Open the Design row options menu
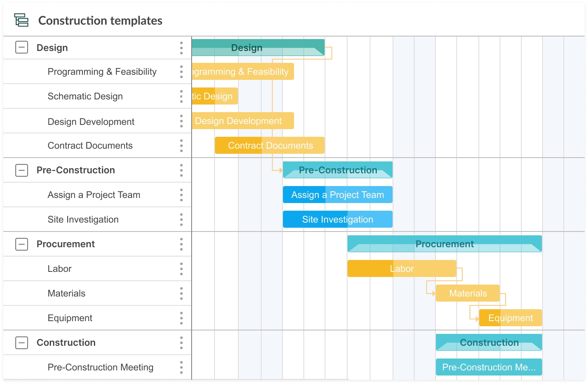Viewport: 588px width, 384px height. (181, 48)
